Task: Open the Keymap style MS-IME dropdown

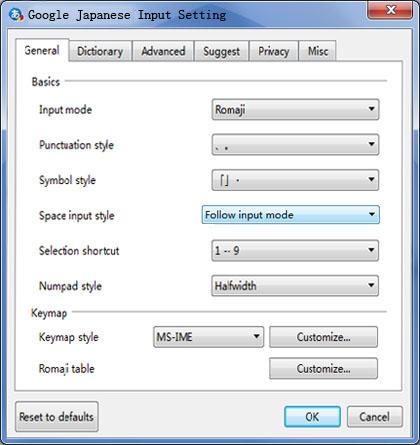Action: point(208,337)
